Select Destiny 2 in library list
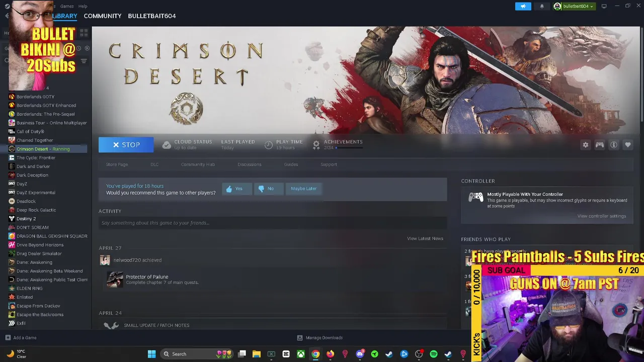The height and width of the screenshot is (362, 644). [26, 219]
